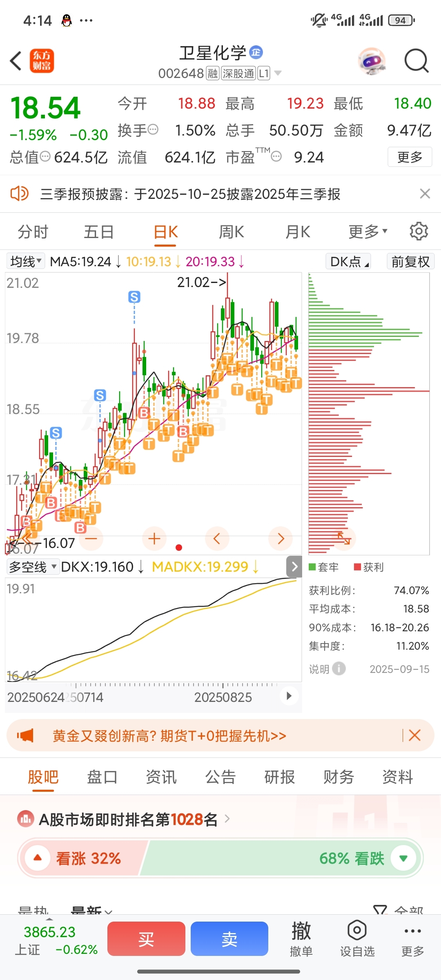Tap the 更多 quote details button
The width and height of the screenshot is (441, 980).
(x=410, y=157)
